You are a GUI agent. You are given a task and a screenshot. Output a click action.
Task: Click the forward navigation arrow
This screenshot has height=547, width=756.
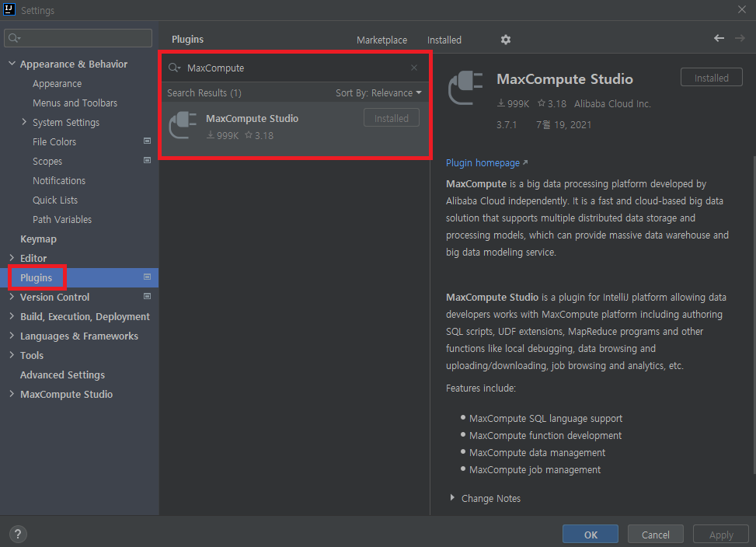tap(739, 39)
